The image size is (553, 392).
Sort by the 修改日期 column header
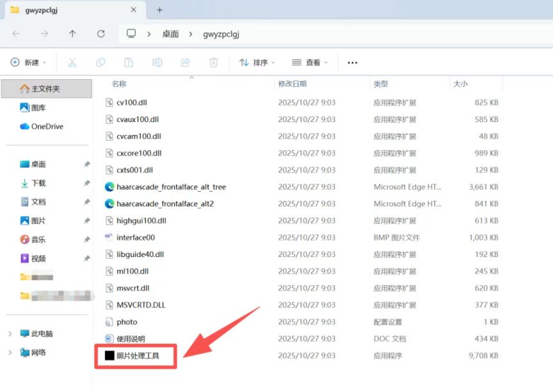coord(292,84)
